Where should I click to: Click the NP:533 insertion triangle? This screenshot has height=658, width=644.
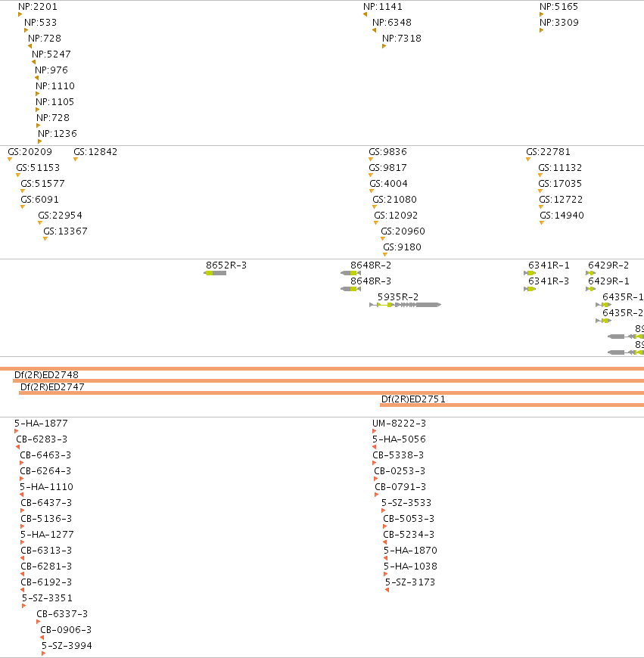(26, 31)
